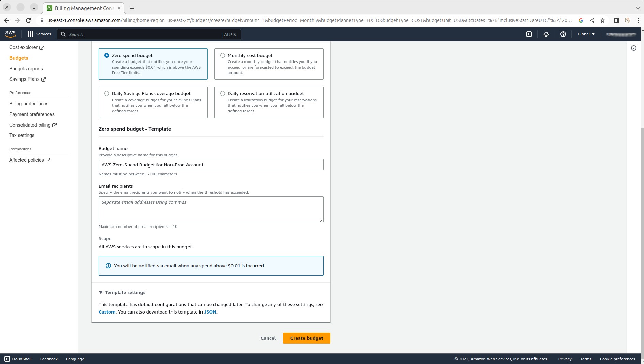Click the share page icon in address bar

click(592, 20)
